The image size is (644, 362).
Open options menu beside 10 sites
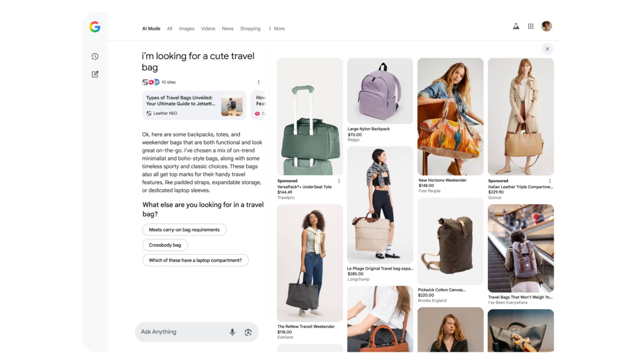(258, 82)
